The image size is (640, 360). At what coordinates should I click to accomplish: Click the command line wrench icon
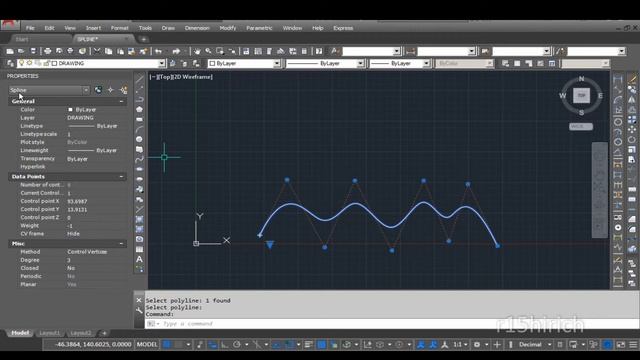point(139,311)
